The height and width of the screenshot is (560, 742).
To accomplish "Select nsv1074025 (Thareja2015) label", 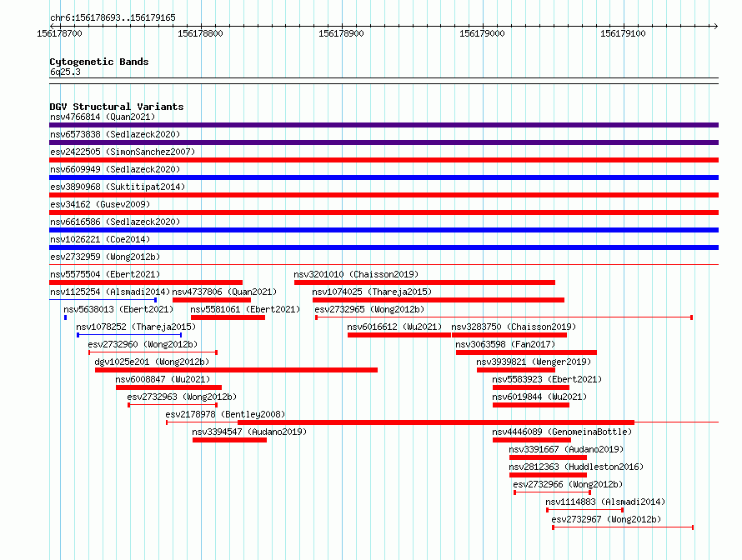I will click(x=372, y=292).
